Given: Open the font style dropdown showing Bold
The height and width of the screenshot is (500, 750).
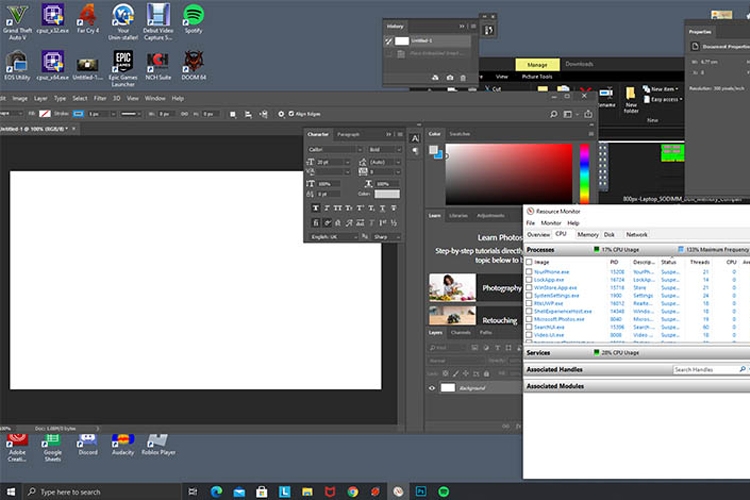Looking at the screenshot, I should [384, 149].
